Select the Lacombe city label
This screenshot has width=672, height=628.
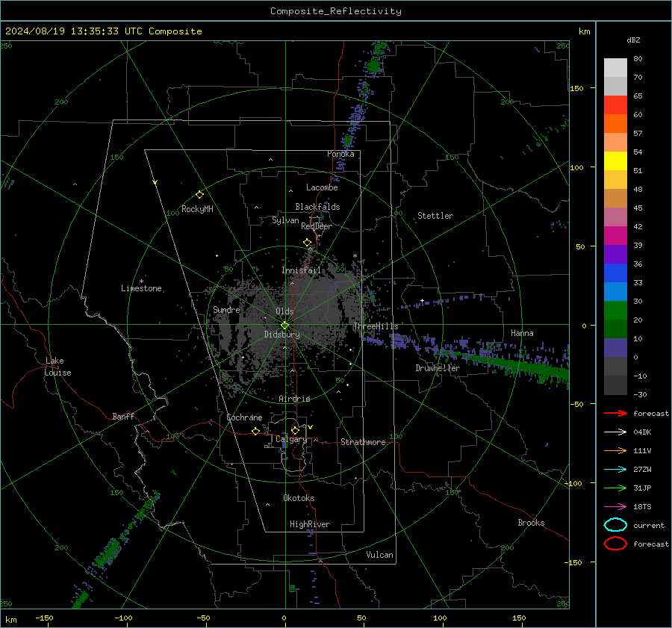(x=322, y=187)
